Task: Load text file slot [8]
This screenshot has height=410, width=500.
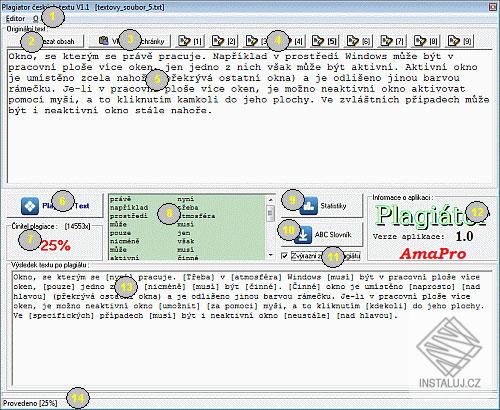Action: [426, 41]
